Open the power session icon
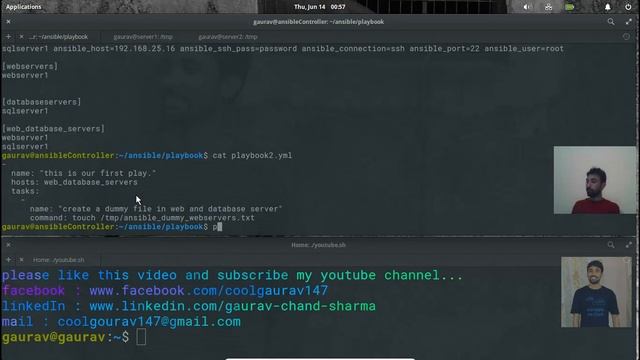The width and height of the screenshot is (640, 360). [628, 7]
